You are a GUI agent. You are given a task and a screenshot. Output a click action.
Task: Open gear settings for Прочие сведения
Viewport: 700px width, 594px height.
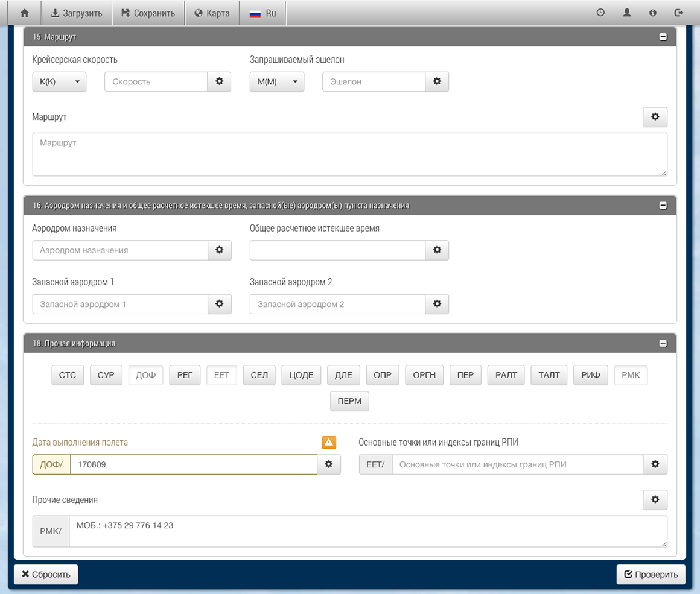click(655, 500)
